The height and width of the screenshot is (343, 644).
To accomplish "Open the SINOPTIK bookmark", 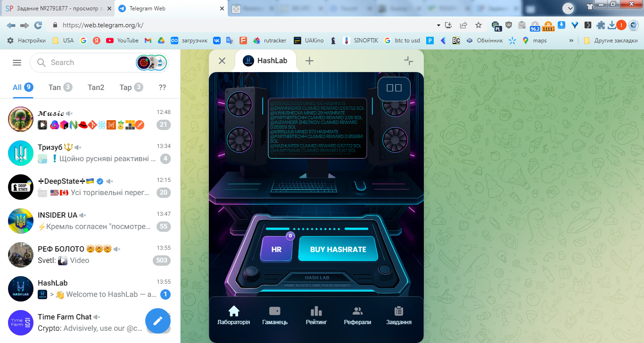I will click(x=361, y=41).
